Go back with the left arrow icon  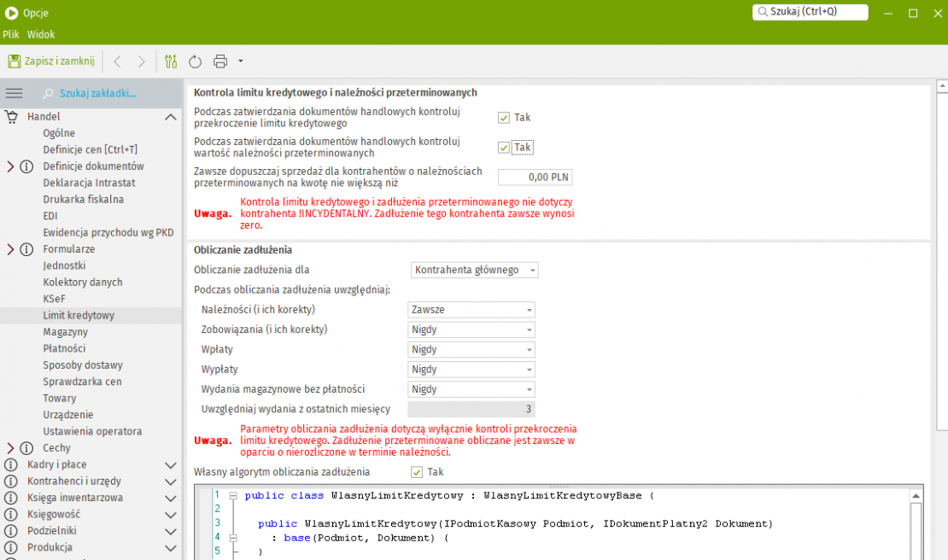click(x=117, y=61)
